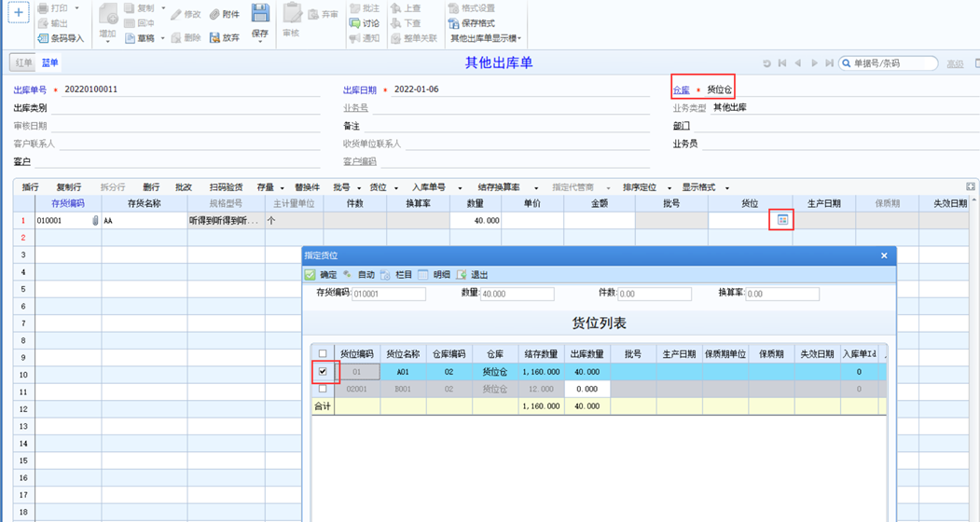Click the 审核 audit clipboard icon
This screenshot has height=522, width=980.
point(292,13)
